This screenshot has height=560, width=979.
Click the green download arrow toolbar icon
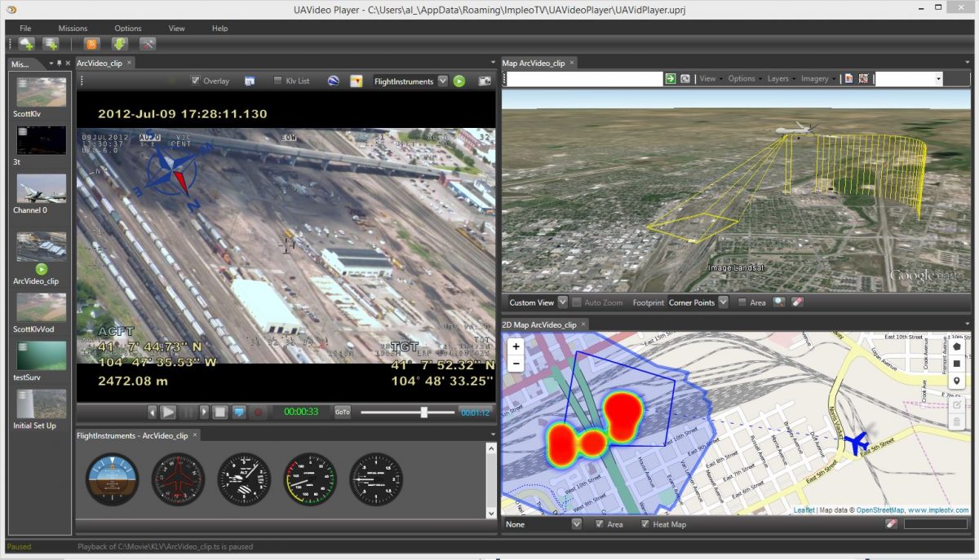pos(120,44)
